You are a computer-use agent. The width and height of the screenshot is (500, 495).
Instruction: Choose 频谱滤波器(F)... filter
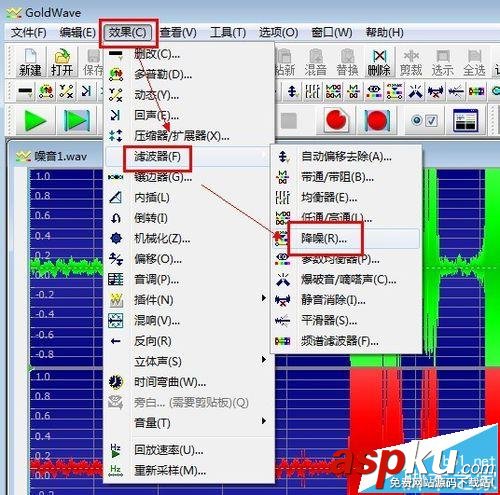click(x=346, y=341)
